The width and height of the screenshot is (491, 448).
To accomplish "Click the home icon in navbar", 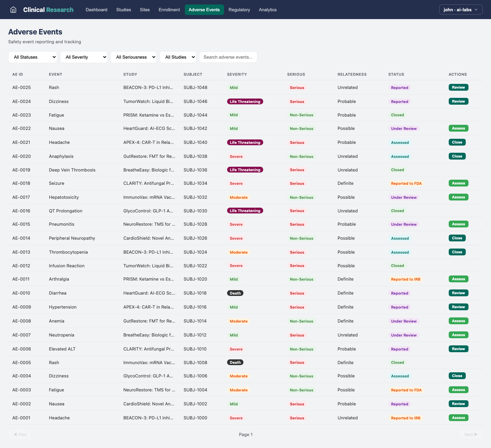I will tap(13, 10).
